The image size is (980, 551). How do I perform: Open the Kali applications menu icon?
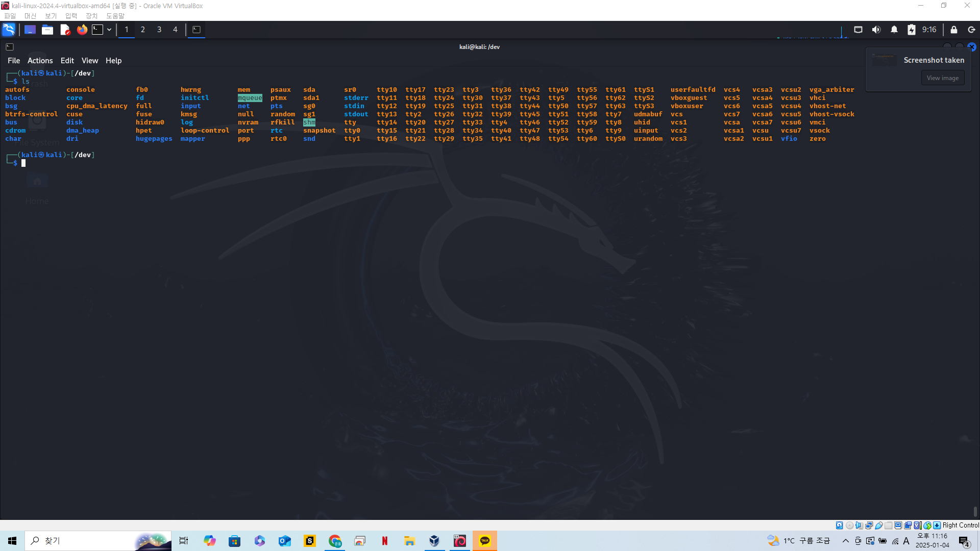click(9, 30)
